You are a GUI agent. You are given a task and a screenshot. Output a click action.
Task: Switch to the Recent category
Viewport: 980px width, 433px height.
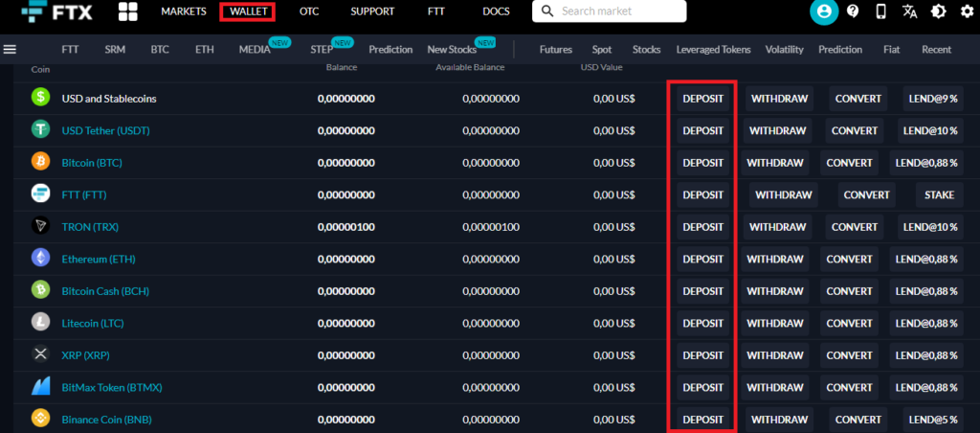point(936,50)
